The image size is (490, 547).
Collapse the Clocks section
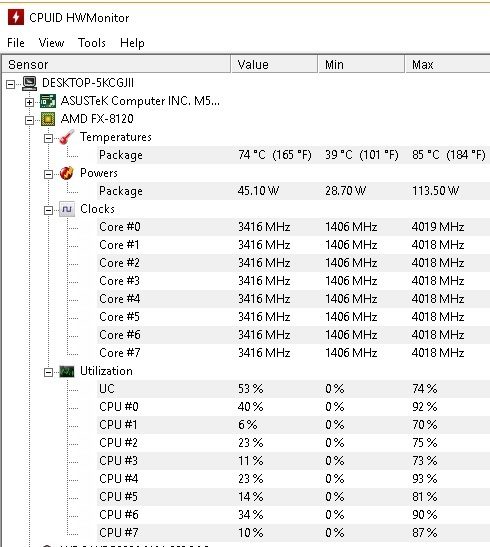click(x=48, y=210)
